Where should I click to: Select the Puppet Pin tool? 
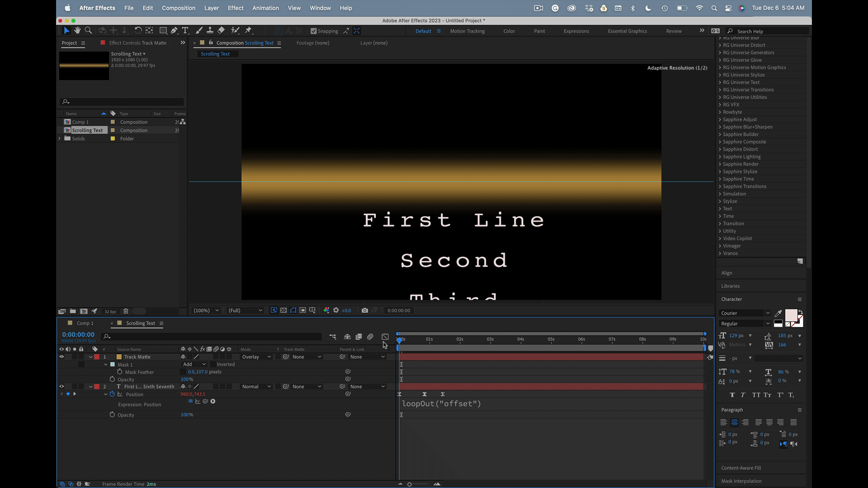(248, 30)
